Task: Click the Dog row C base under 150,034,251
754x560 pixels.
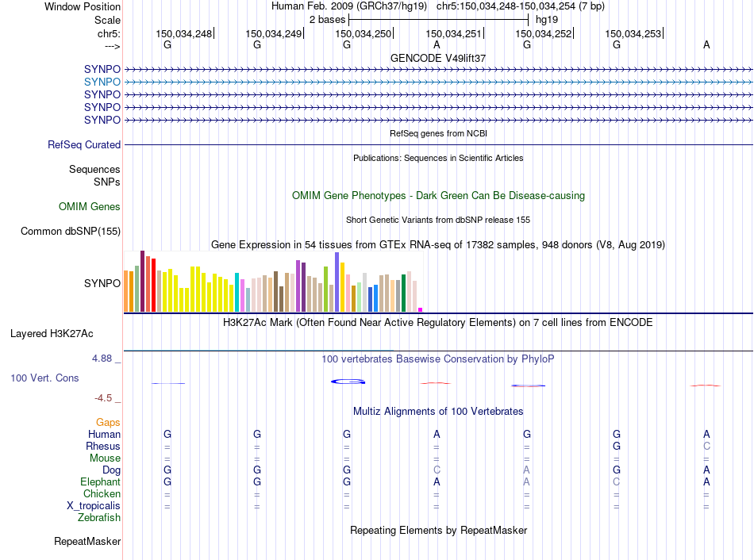Action: tap(437, 470)
